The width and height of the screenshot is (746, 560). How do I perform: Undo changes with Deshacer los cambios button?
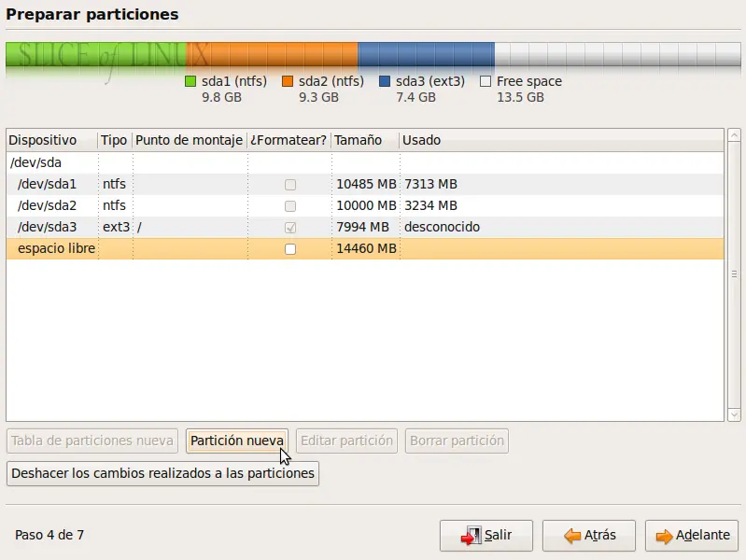(162, 473)
